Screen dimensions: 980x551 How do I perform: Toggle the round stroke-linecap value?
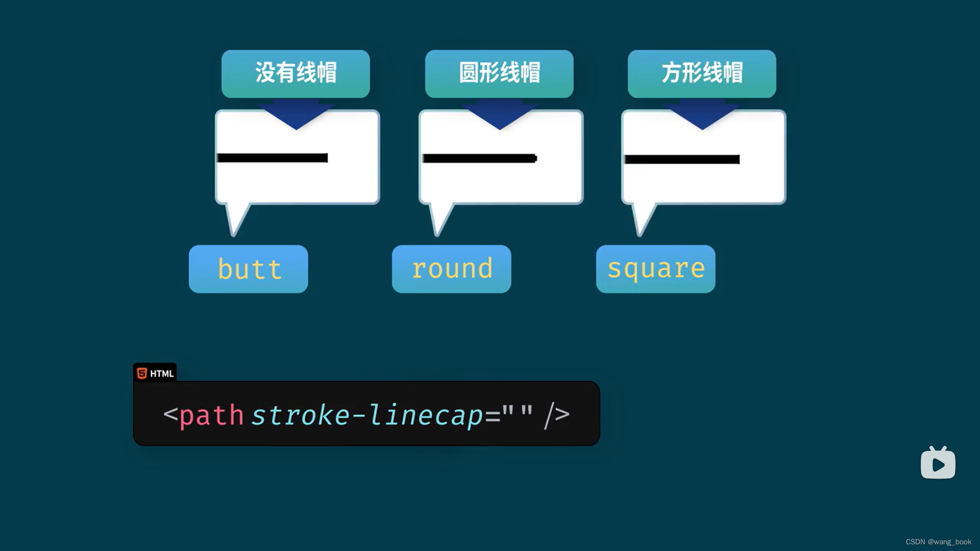(451, 268)
